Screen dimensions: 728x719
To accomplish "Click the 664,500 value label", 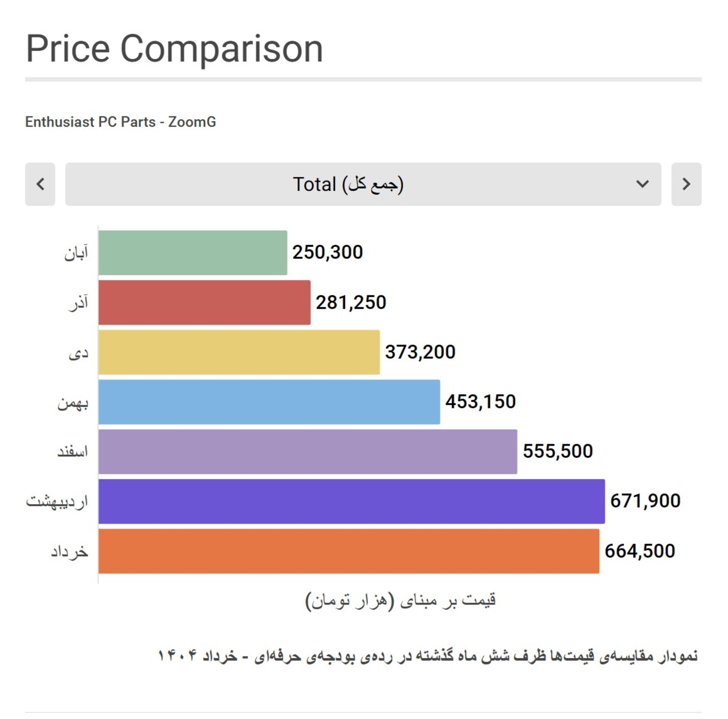I will [x=640, y=551].
